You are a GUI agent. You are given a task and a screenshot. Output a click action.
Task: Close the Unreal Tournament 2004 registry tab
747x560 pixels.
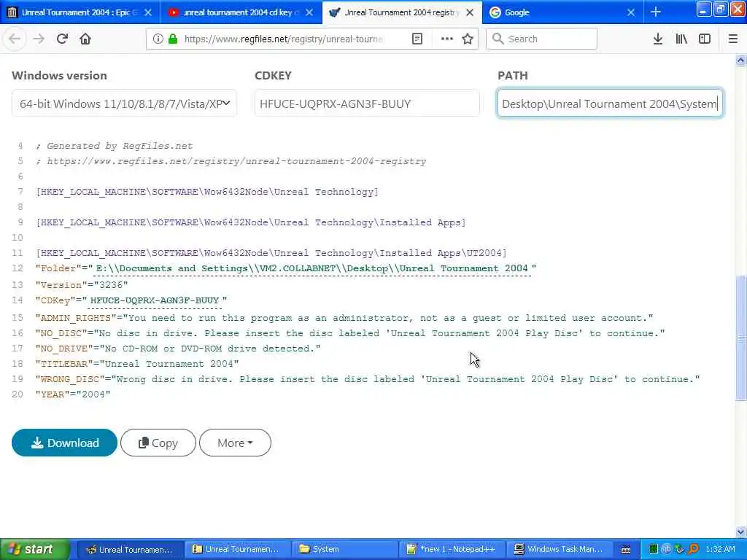click(470, 12)
